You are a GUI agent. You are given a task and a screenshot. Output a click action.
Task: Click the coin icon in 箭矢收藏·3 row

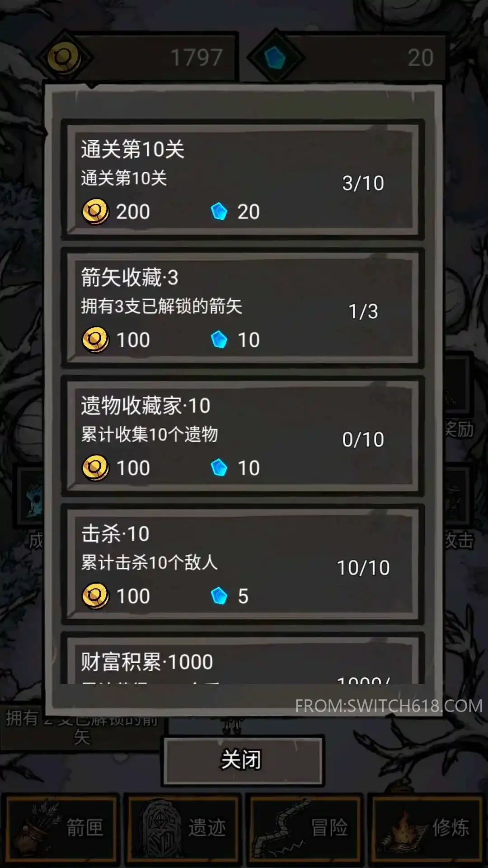click(95, 340)
